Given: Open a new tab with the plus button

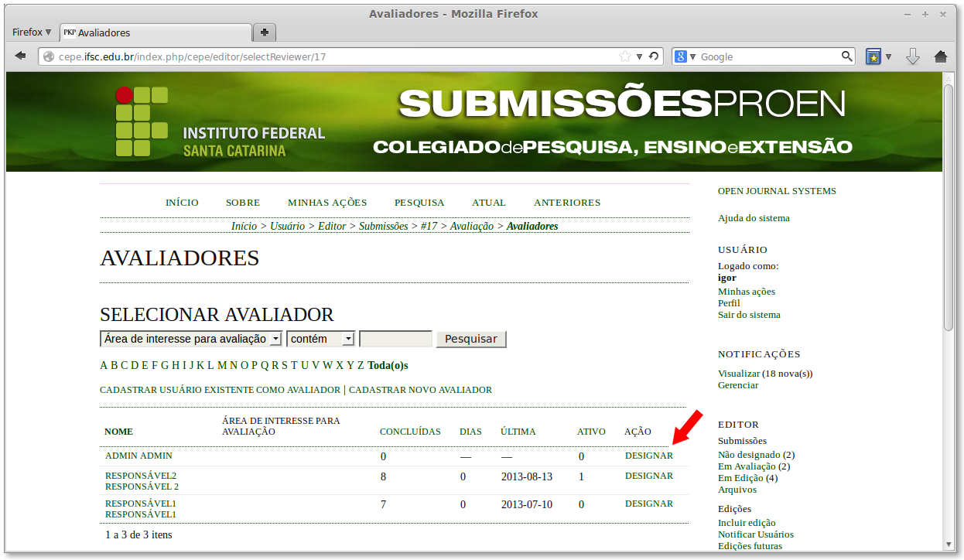Looking at the screenshot, I should 264,32.
